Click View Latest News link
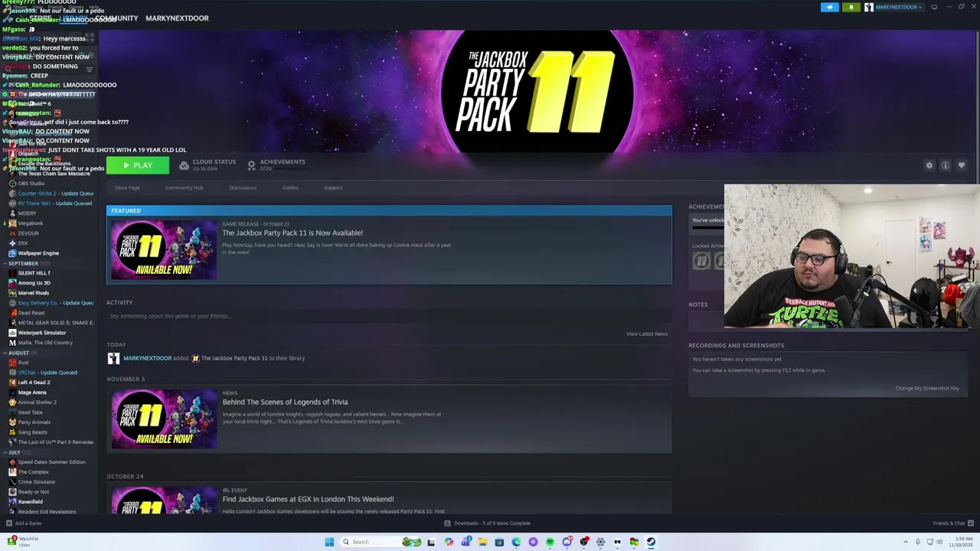The image size is (980, 551). pos(647,334)
